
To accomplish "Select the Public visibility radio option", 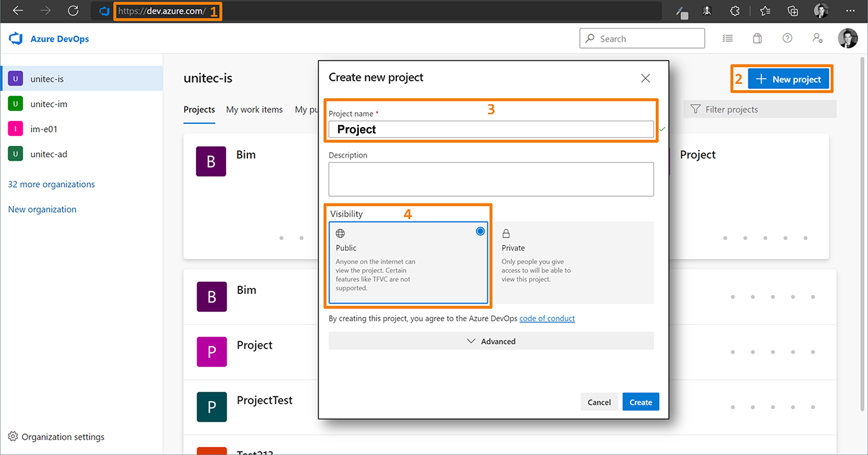I will point(480,232).
